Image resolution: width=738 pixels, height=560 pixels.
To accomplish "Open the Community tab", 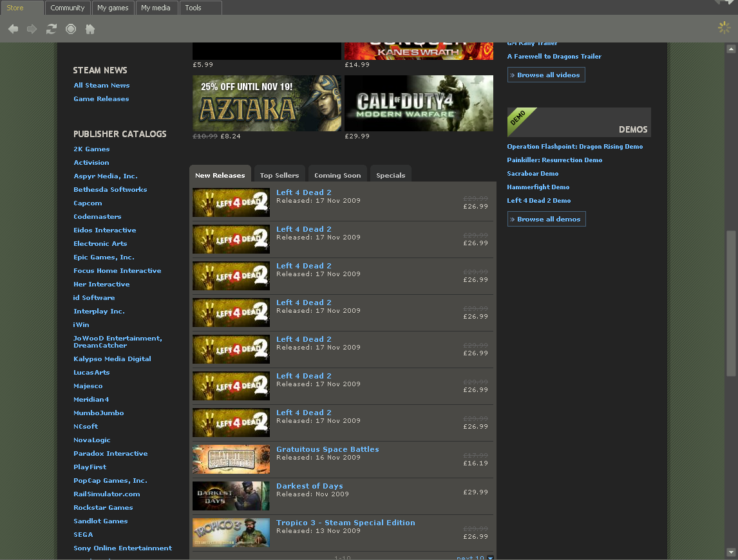I will click(x=68, y=8).
